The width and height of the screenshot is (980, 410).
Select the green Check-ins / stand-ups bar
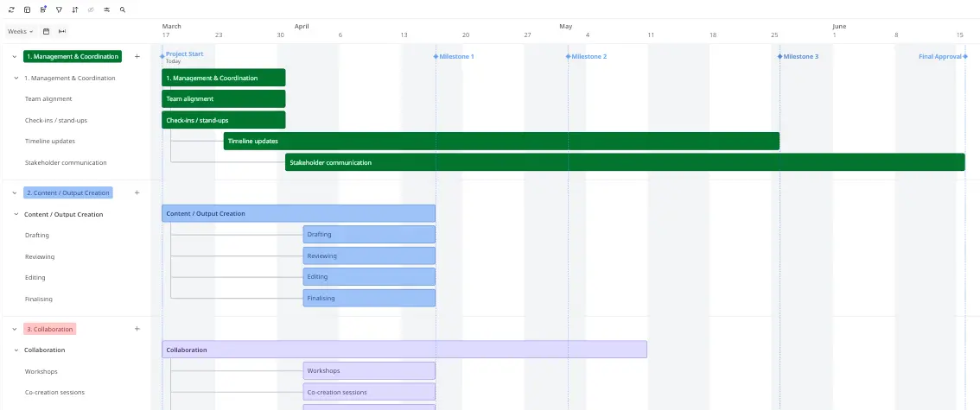[224, 120]
